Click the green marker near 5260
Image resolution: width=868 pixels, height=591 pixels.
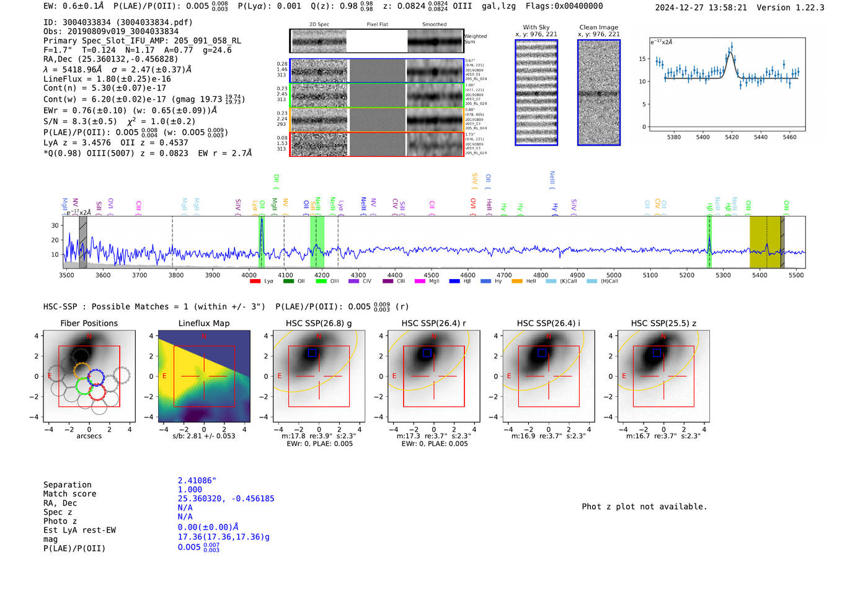click(709, 242)
